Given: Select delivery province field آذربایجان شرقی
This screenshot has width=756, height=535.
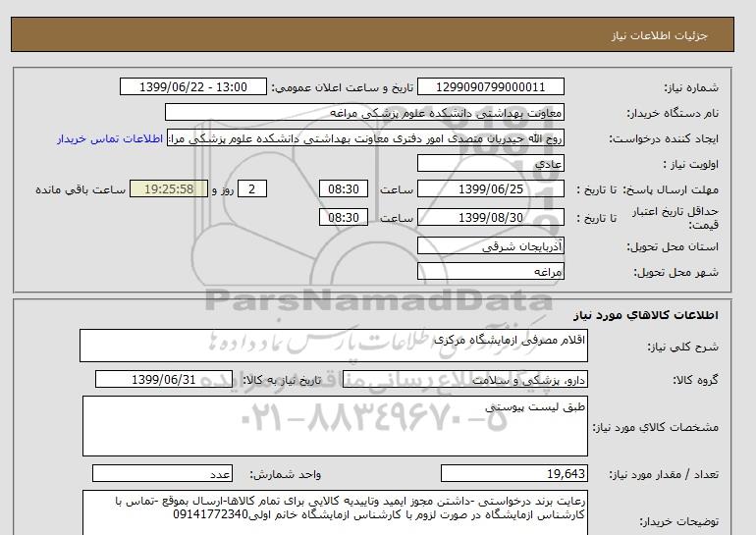Looking at the screenshot, I should (x=490, y=245).
